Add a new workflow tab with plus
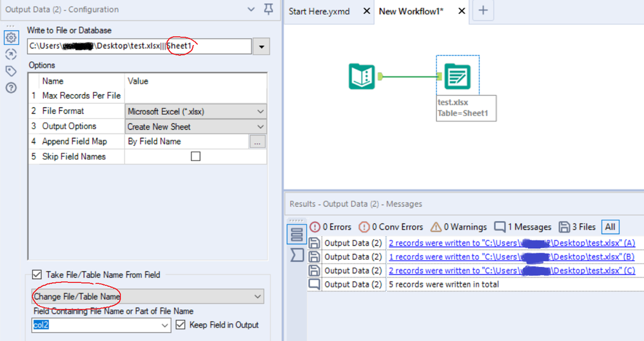Viewport: 644px width, 341px height. 483,10
